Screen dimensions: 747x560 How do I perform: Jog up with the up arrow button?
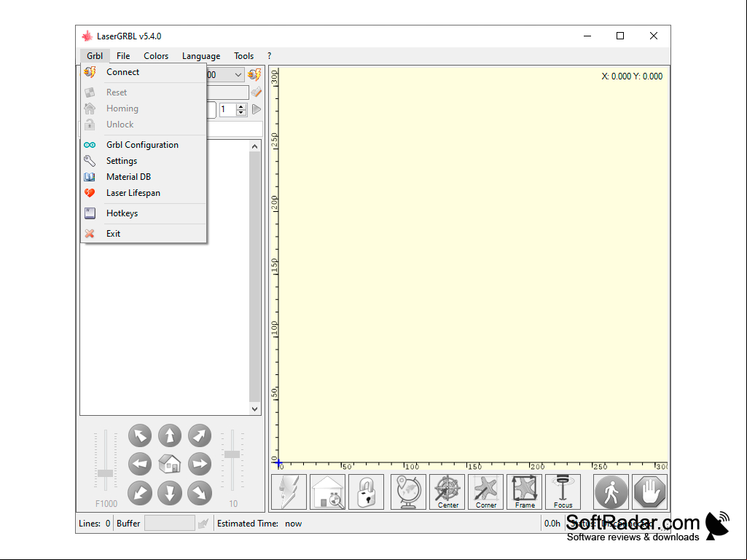[x=170, y=435]
